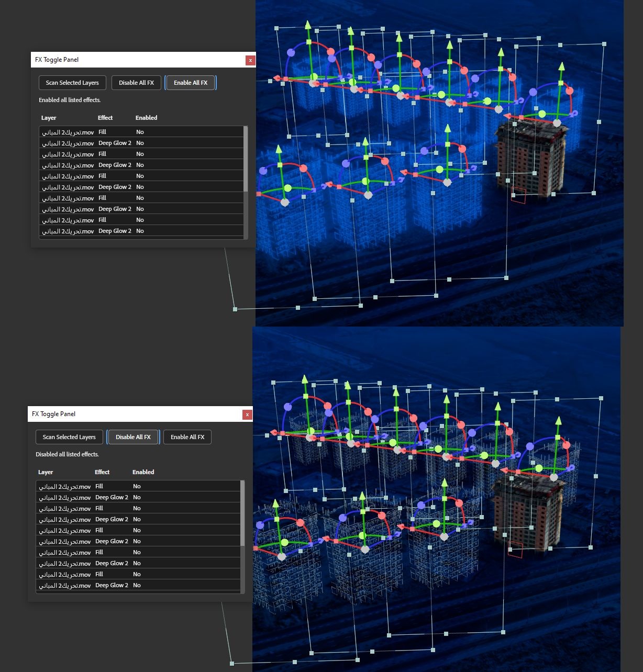643x672 pixels.
Task: Click the Layer column header in the 'Enabled all' panel
Action: point(49,118)
